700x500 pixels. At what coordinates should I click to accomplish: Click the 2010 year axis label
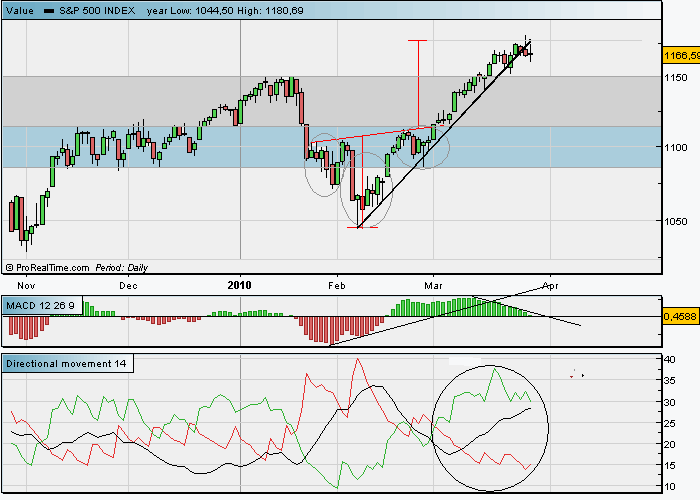[239, 285]
